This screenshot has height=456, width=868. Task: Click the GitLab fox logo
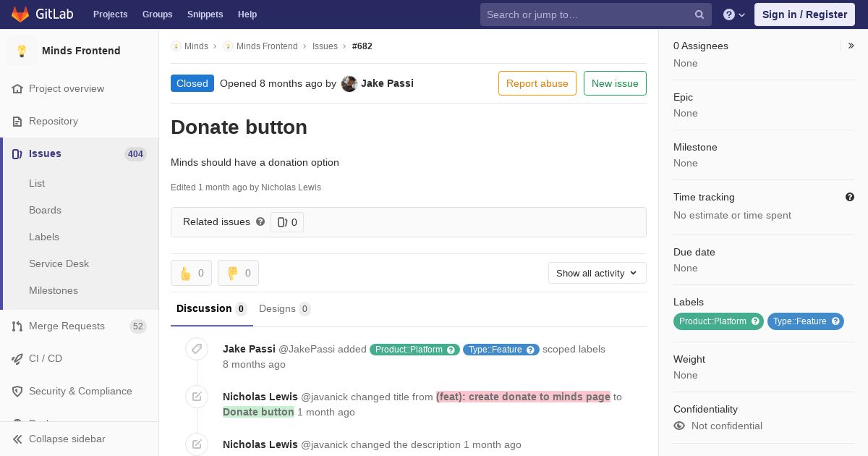coord(20,14)
